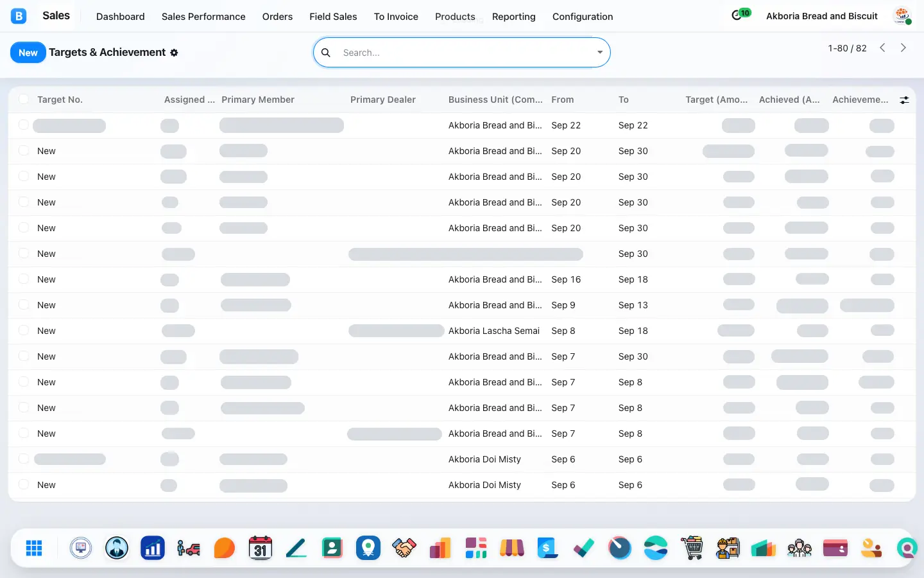Go to previous page of records
924x578 pixels.
coord(882,48)
